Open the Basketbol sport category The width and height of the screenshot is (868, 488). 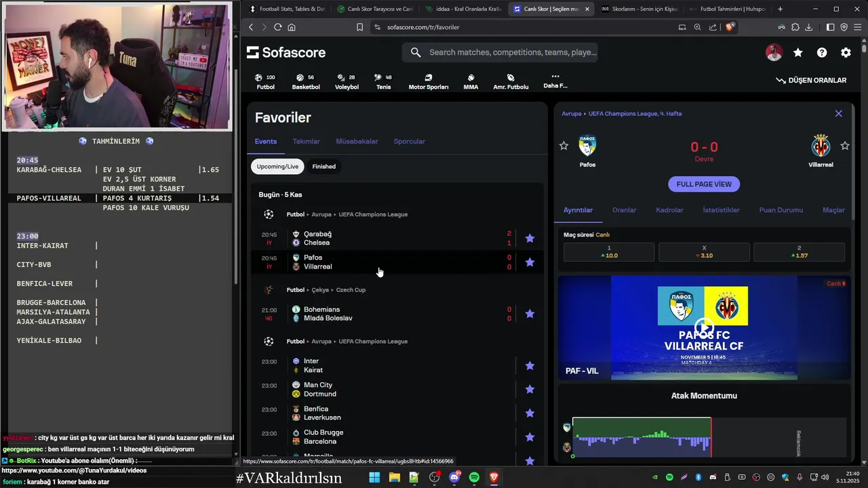(306, 82)
